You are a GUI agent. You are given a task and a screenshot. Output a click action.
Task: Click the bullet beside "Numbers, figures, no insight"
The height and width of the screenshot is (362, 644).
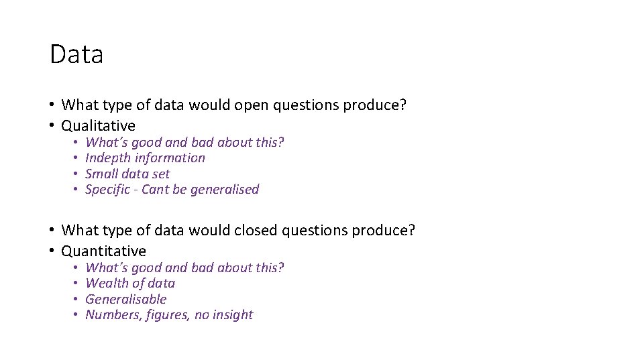click(x=77, y=315)
